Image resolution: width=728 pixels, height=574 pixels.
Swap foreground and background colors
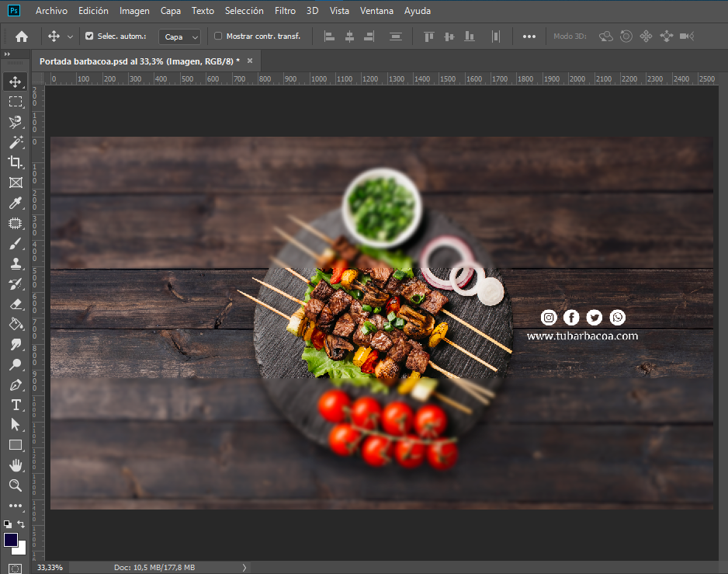[21, 524]
